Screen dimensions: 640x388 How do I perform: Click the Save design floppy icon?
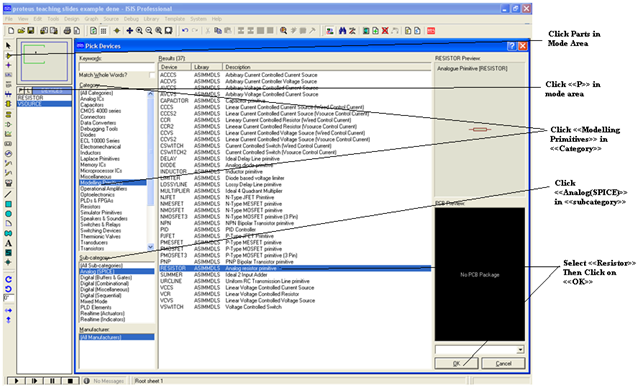point(31,31)
